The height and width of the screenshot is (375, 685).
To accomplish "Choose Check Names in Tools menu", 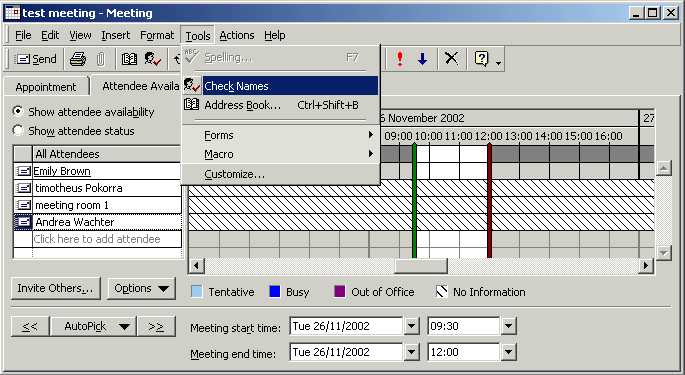I will 280,86.
